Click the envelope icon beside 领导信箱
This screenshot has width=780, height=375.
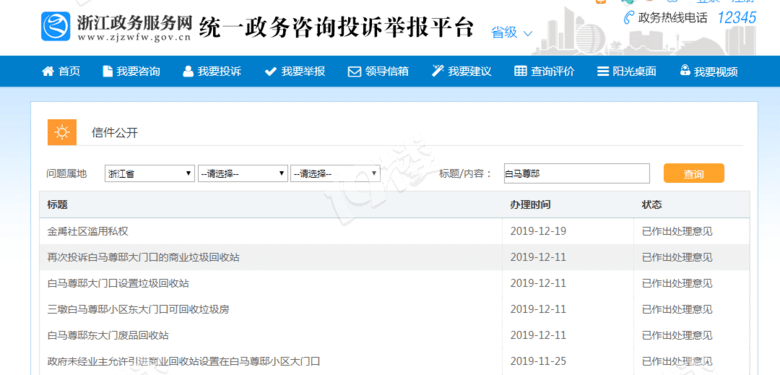point(354,72)
